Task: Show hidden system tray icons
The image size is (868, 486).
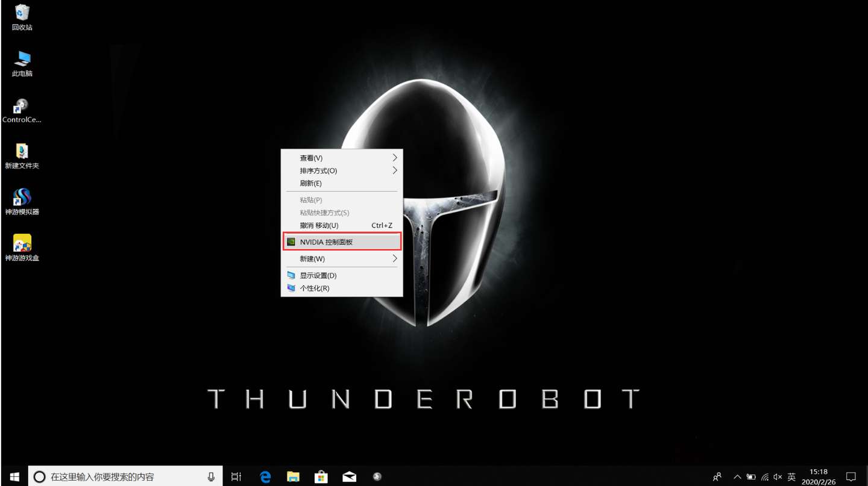Action: pyautogui.click(x=737, y=476)
